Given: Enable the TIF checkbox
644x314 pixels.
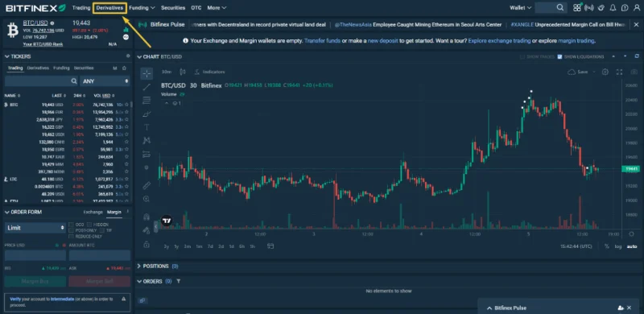Looking at the screenshot, I should pyautogui.click(x=102, y=230).
